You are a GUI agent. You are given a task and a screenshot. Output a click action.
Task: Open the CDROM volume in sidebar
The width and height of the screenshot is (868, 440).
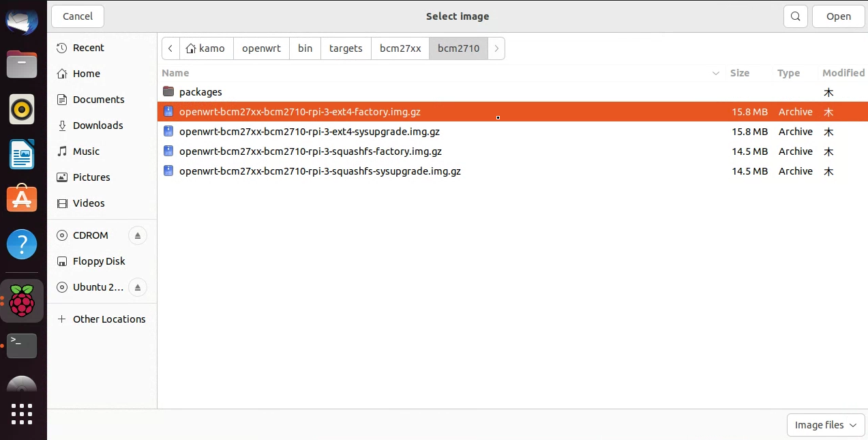click(x=91, y=235)
